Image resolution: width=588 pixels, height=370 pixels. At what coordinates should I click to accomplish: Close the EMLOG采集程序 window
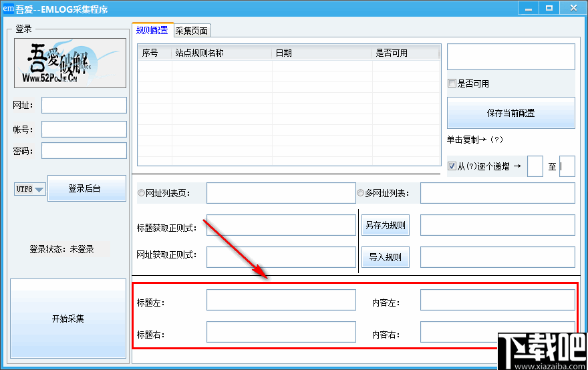(x=573, y=8)
